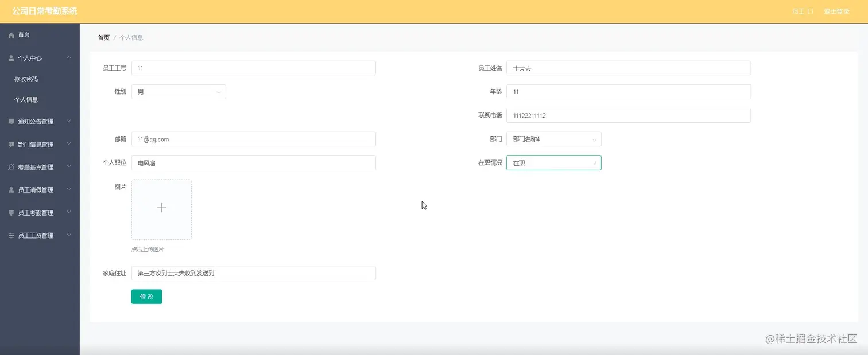Collapse the 个人中心 menu chevron
Image resolution: width=868 pixels, height=355 pixels.
69,57
